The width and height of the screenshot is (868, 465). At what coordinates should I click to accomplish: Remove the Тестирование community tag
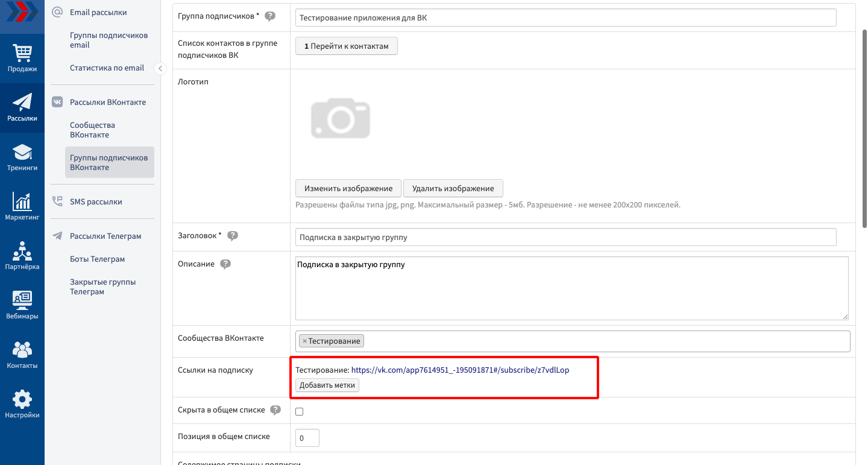pos(304,341)
